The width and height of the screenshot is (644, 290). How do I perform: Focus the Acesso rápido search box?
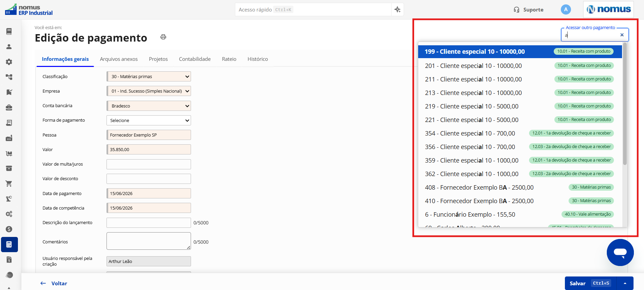tap(313, 9)
